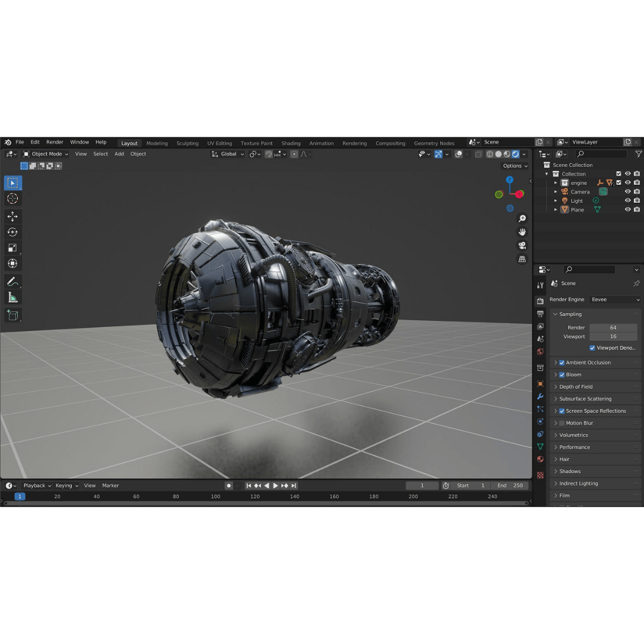Viewport: 644px width, 644px height.
Task: Click the Blender logo menu icon
Action: pyautogui.click(x=8, y=142)
